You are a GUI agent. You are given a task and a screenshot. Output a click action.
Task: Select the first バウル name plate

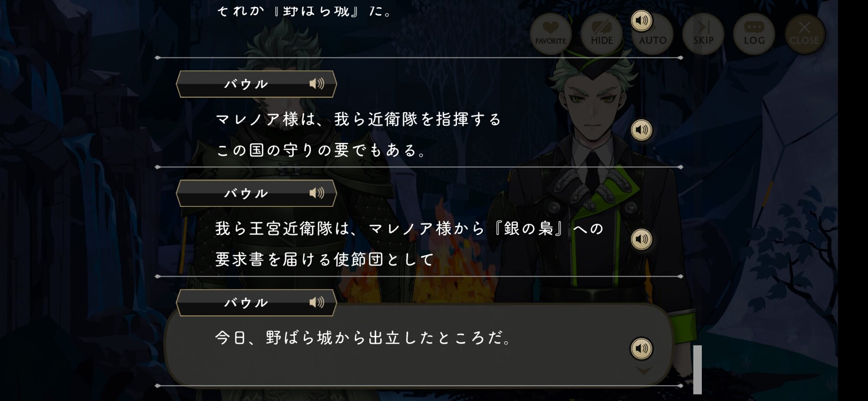tap(256, 84)
